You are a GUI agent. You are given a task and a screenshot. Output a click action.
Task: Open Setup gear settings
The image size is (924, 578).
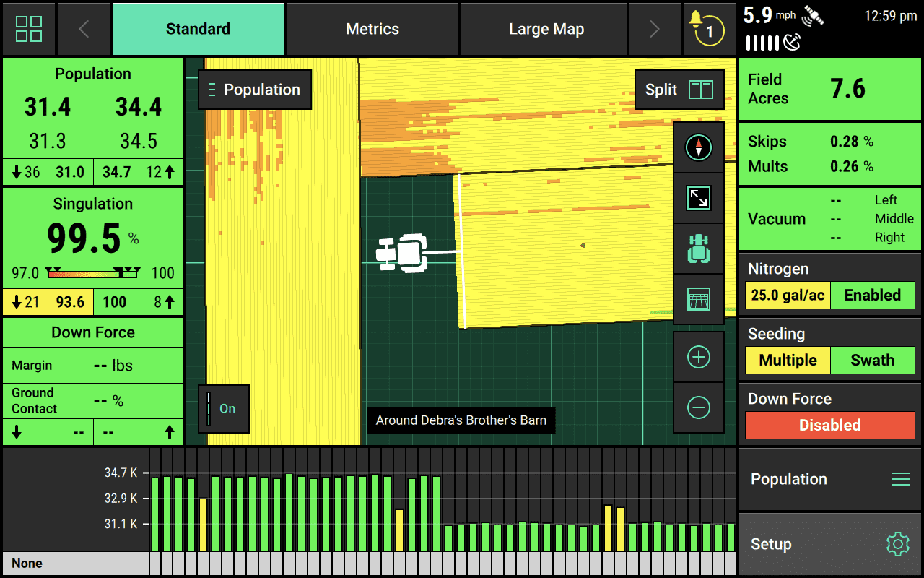pyautogui.click(x=897, y=544)
